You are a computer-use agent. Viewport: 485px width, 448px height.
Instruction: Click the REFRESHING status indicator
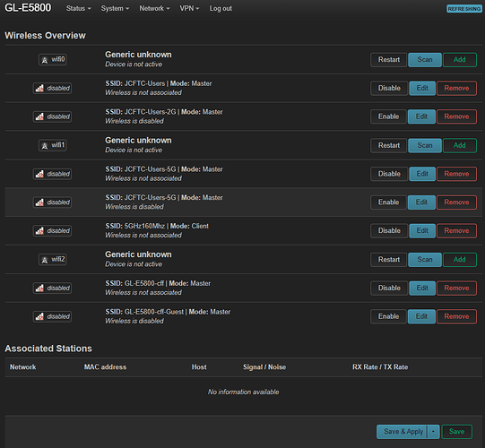[464, 9]
